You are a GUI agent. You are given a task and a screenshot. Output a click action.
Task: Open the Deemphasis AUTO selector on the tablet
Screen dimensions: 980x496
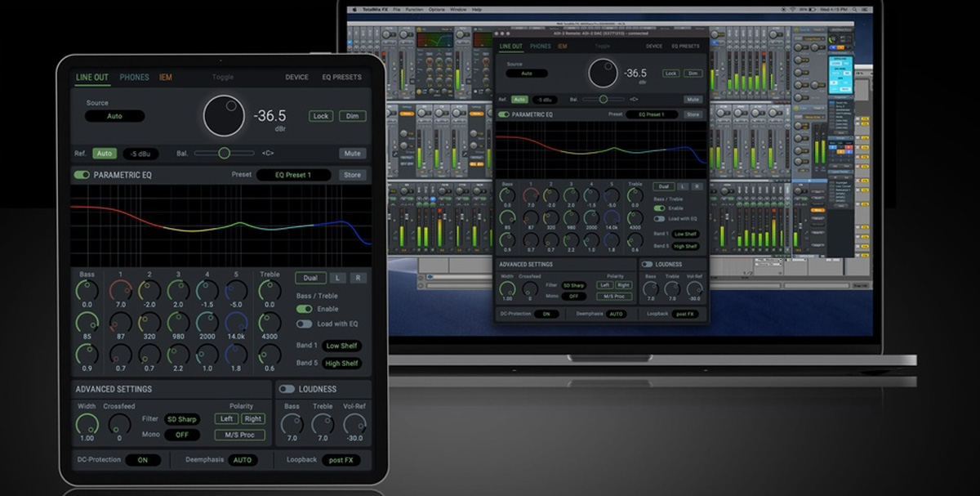point(243,460)
